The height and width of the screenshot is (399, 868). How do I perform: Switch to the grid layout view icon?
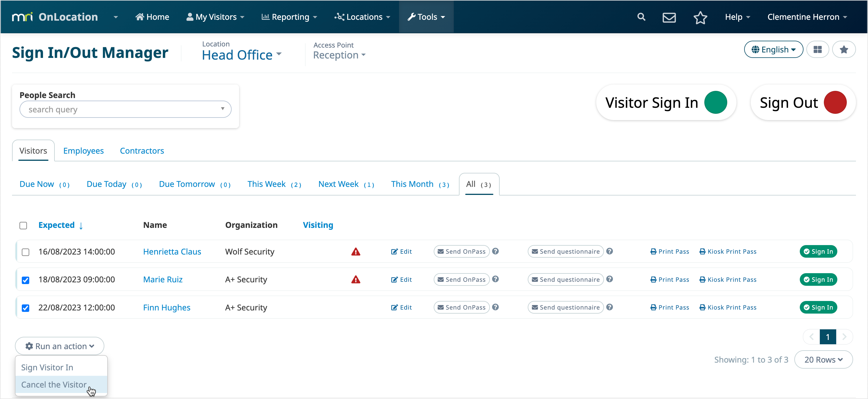818,50
